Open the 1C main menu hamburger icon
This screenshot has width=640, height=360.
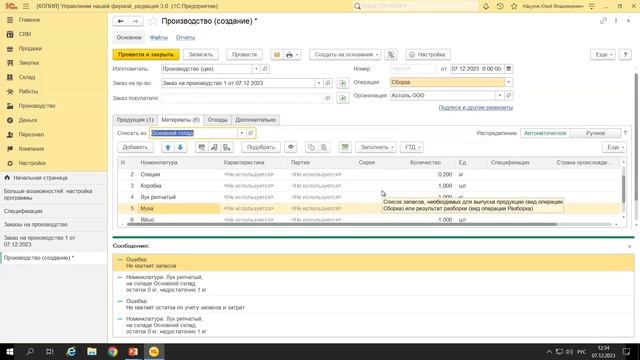pos(26,6)
